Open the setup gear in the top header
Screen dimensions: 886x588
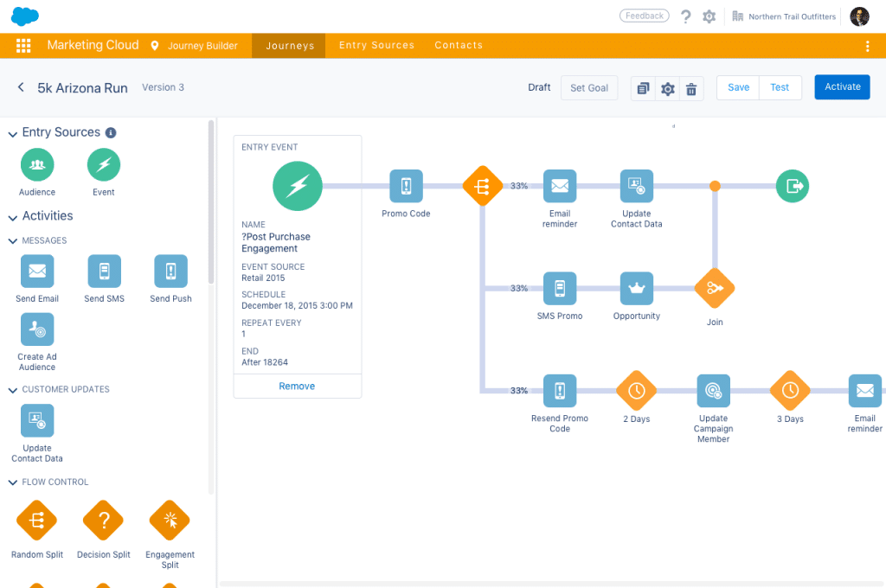[x=709, y=16]
